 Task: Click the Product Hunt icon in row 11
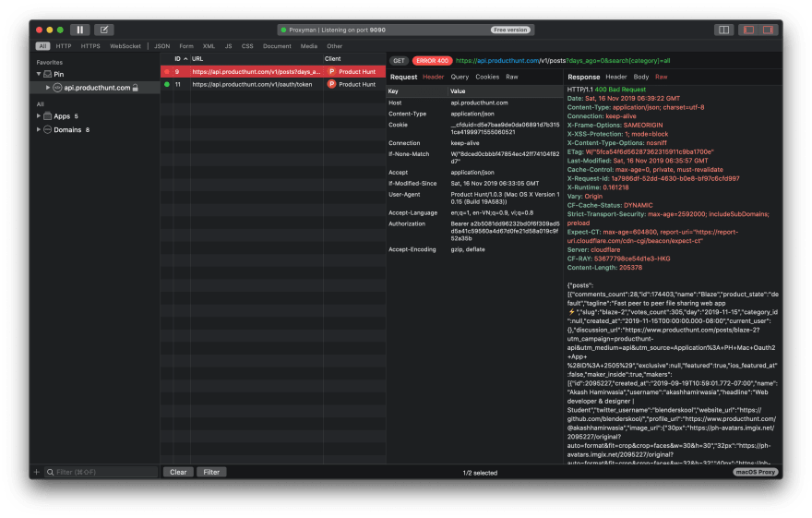coord(331,84)
